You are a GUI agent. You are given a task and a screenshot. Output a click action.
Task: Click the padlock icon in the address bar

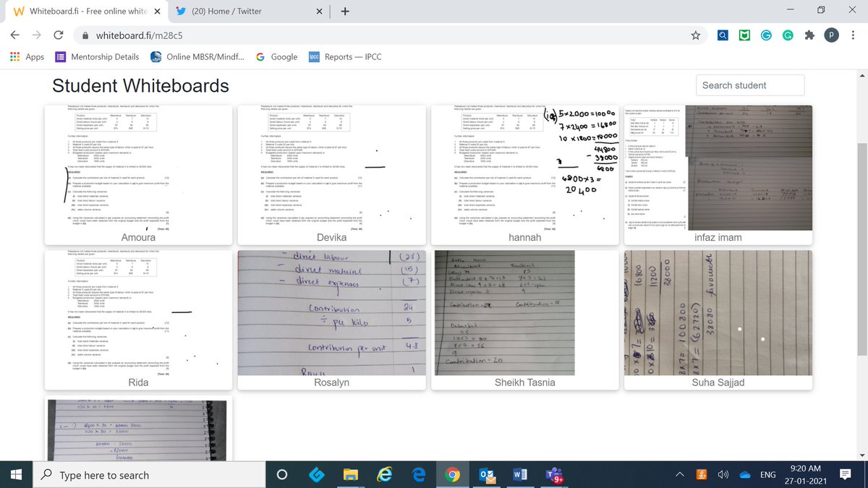[85, 34]
